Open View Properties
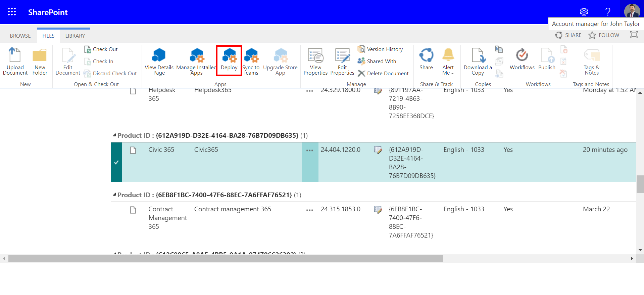The height and width of the screenshot is (295, 644). click(315, 61)
